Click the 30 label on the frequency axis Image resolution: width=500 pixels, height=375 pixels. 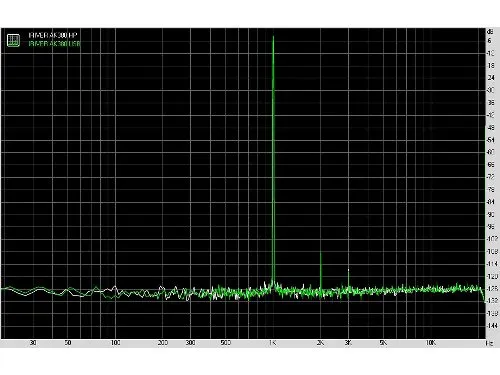click(33, 343)
